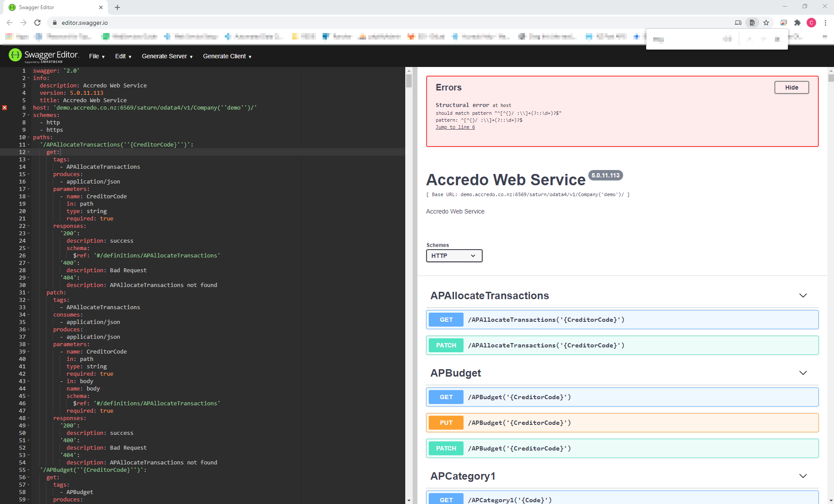Collapse the APCategory1 section

803,476
